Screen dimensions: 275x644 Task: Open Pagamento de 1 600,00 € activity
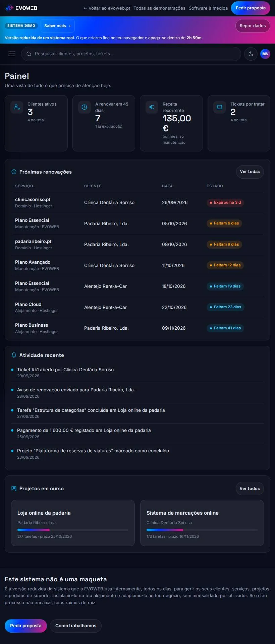coord(137,433)
